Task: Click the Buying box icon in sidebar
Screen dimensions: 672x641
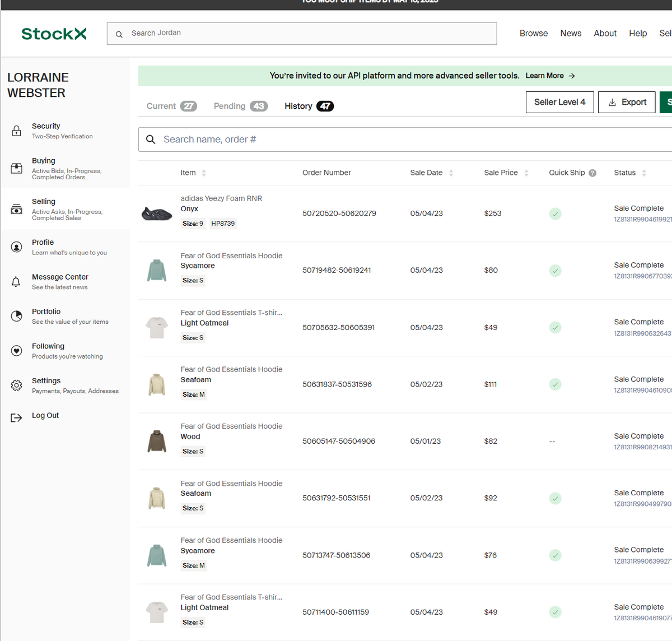Action: (x=17, y=168)
